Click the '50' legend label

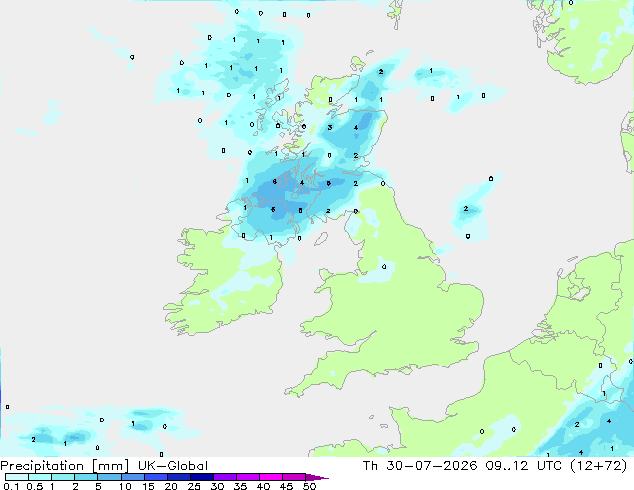309,486
